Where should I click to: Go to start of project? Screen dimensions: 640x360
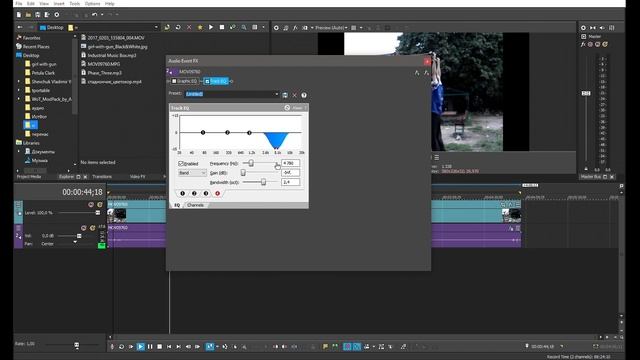[x=169, y=347]
